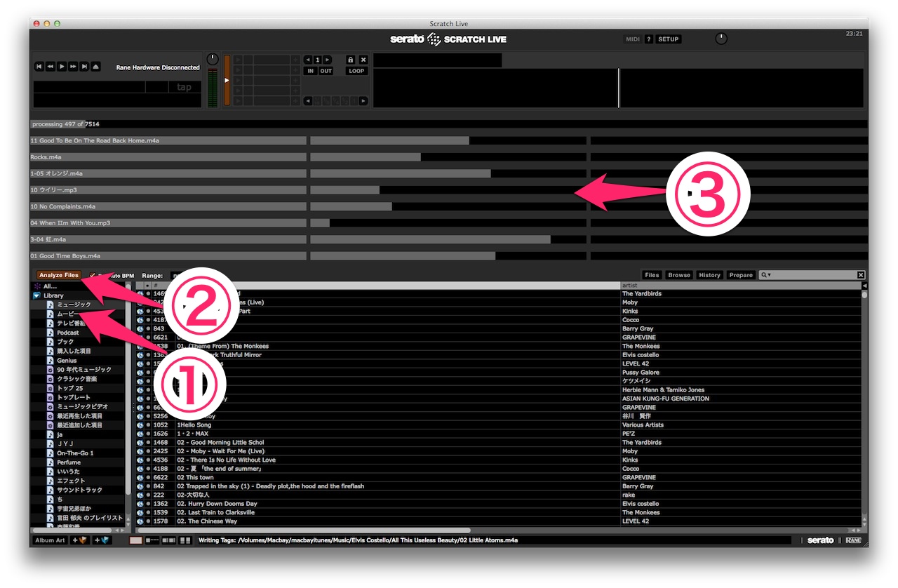Select the ミュージック playlist
898x588 pixels.
(x=74, y=305)
